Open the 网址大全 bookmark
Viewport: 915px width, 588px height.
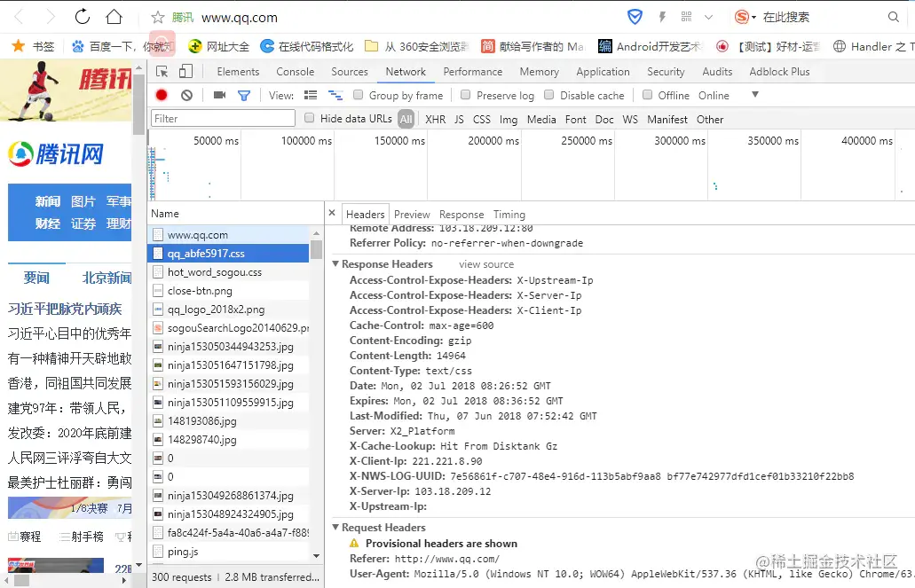(x=219, y=46)
